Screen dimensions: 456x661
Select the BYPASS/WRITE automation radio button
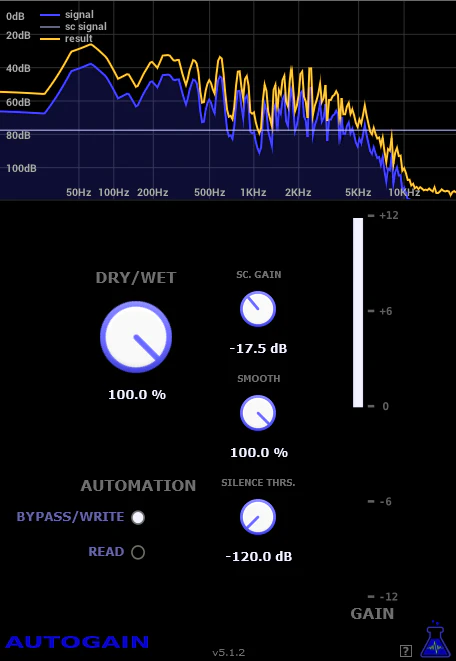pos(138,517)
